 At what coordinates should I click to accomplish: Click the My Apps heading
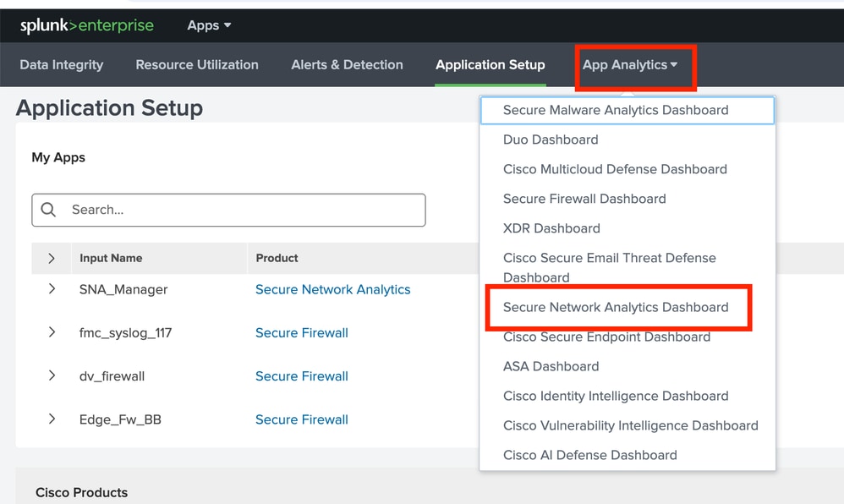(58, 157)
